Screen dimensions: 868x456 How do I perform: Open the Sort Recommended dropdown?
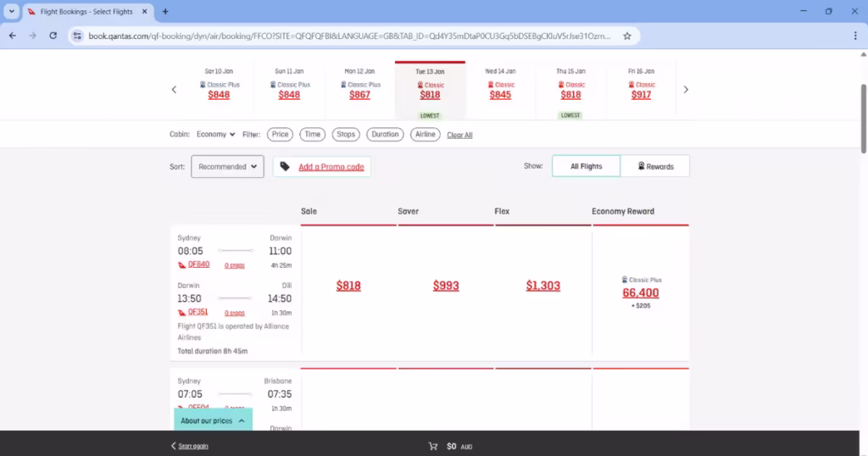pyautogui.click(x=227, y=167)
